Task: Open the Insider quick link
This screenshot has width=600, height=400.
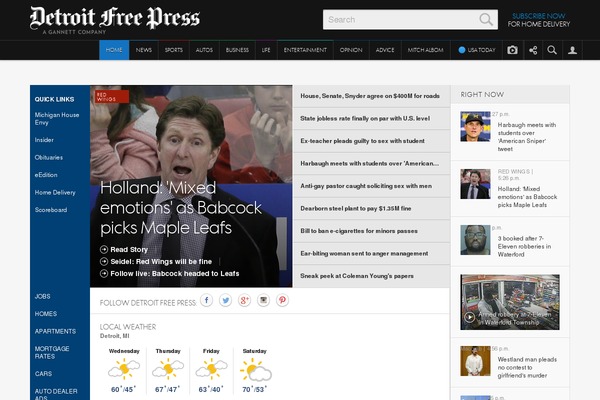Action: pos(44,140)
